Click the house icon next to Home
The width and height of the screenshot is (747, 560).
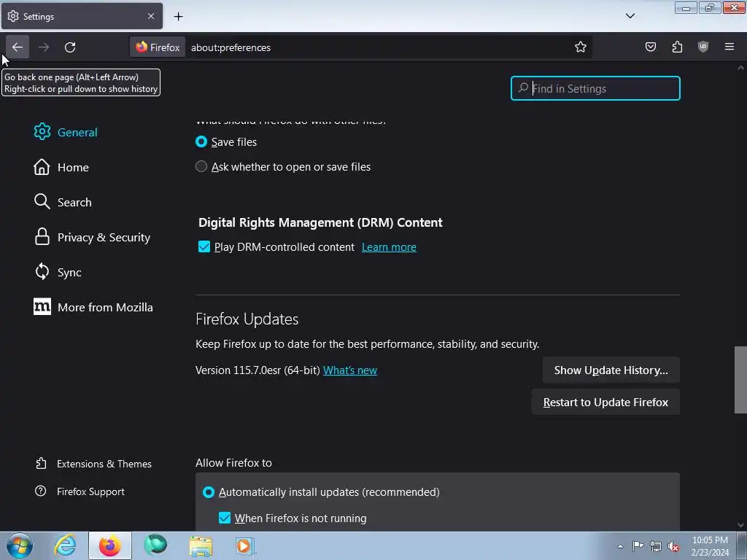42,167
